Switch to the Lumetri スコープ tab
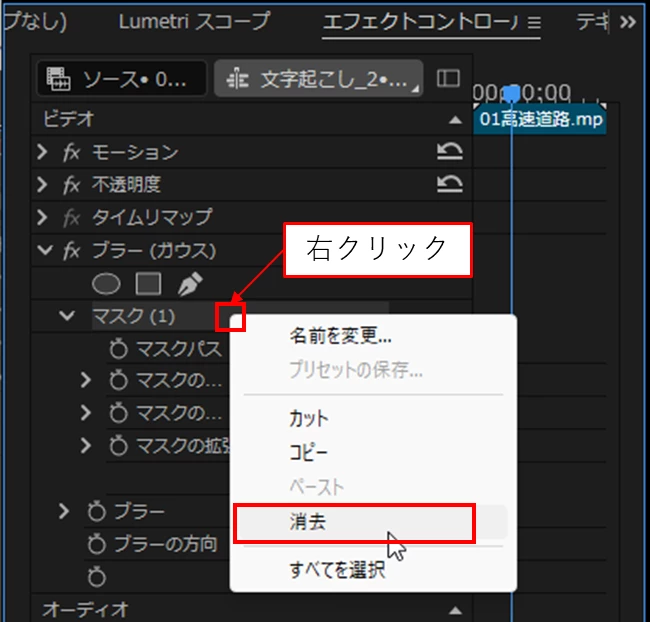The image size is (650, 622). [194, 22]
